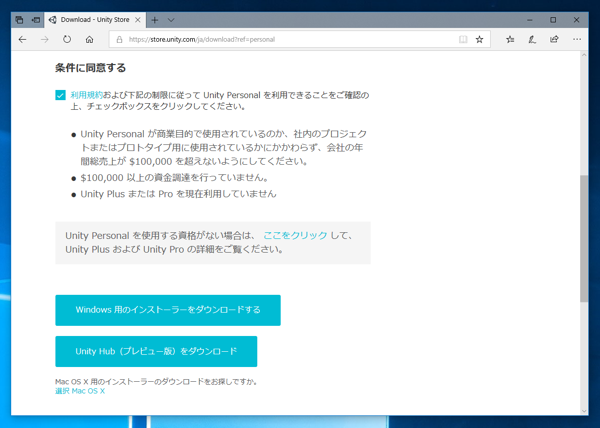
Task: Click the add notes pen icon
Action: (532, 39)
